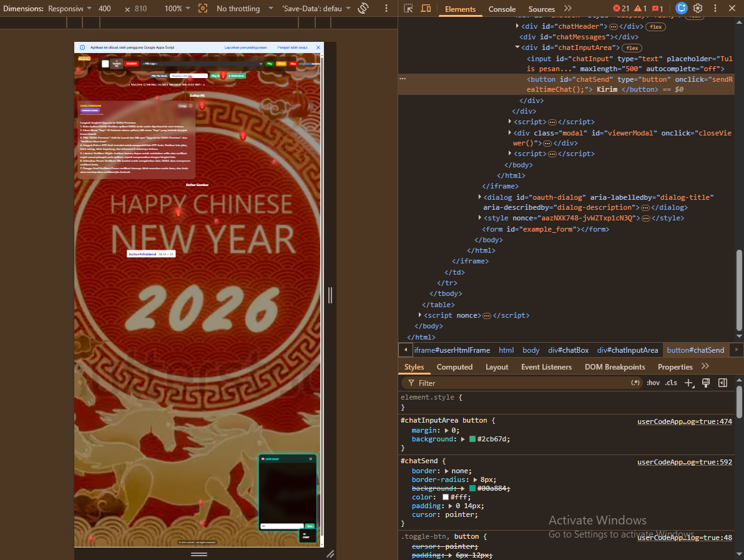The width and height of the screenshot is (744, 560).
Task: Activate the inspect element picker
Action: (408, 9)
